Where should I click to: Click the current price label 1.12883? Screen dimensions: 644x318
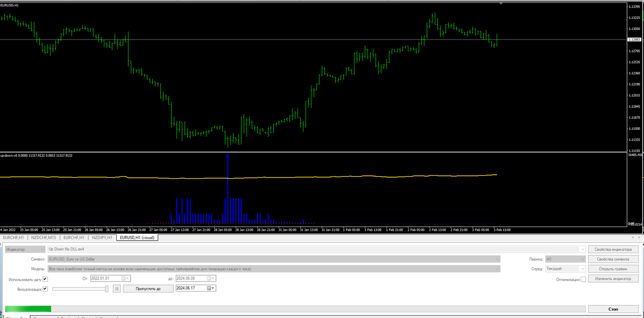tap(635, 39)
